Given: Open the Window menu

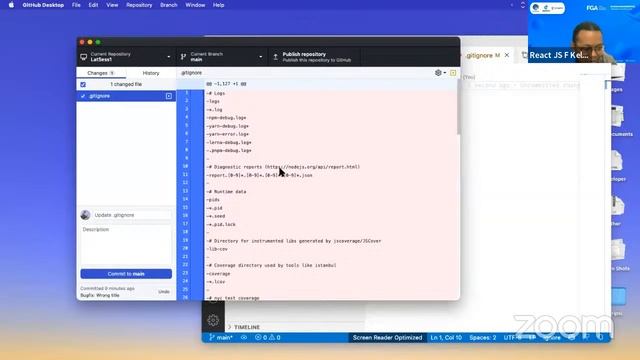Looking at the screenshot, I should 195,5.
